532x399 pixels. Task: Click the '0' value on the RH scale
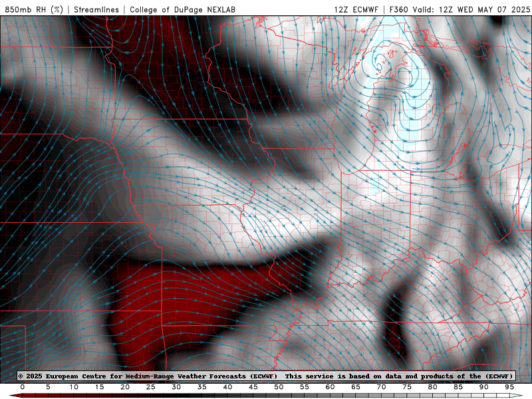click(x=23, y=387)
